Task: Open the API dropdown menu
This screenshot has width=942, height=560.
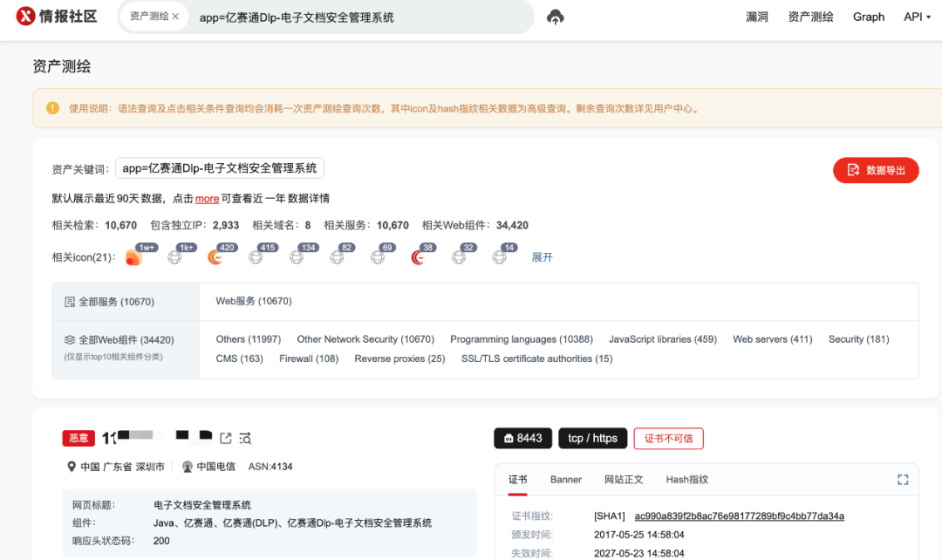Action: (918, 17)
